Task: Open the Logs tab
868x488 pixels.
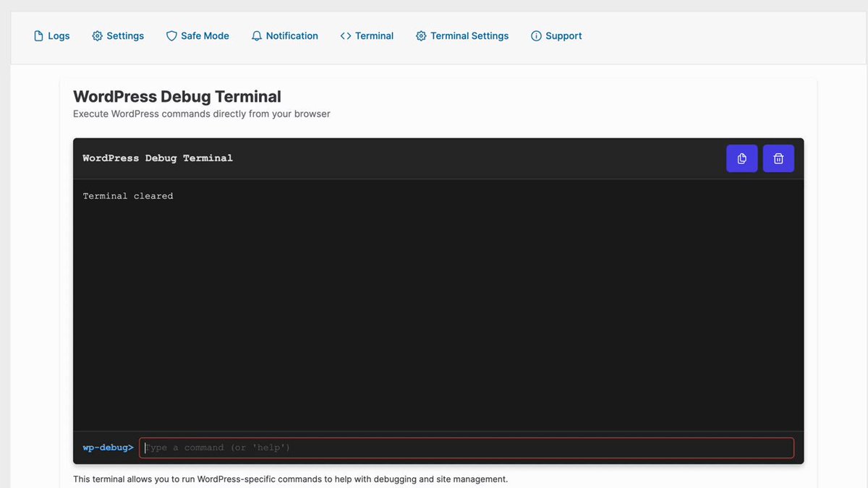Action: point(51,36)
